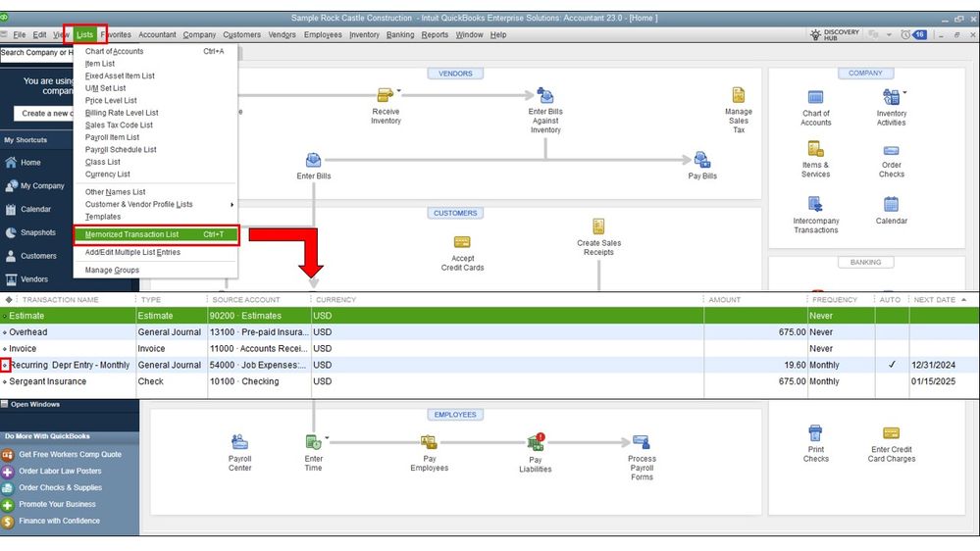Open Items & Services icon

click(815, 149)
